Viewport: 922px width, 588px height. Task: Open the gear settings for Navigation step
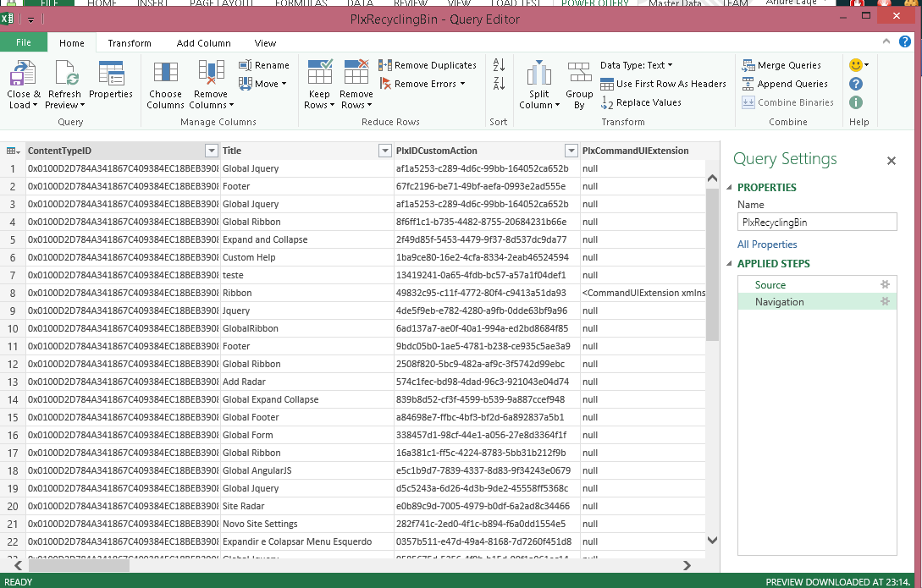pyautogui.click(x=885, y=301)
